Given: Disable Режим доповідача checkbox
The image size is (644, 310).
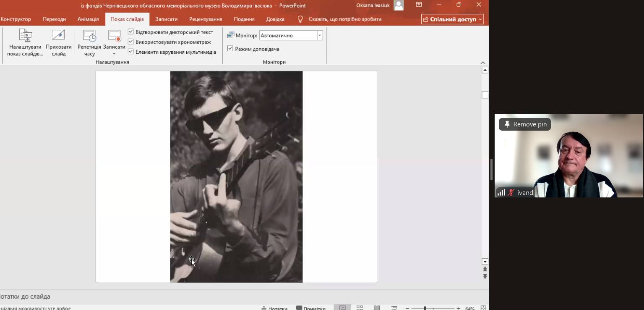Looking at the screenshot, I should coord(230,49).
